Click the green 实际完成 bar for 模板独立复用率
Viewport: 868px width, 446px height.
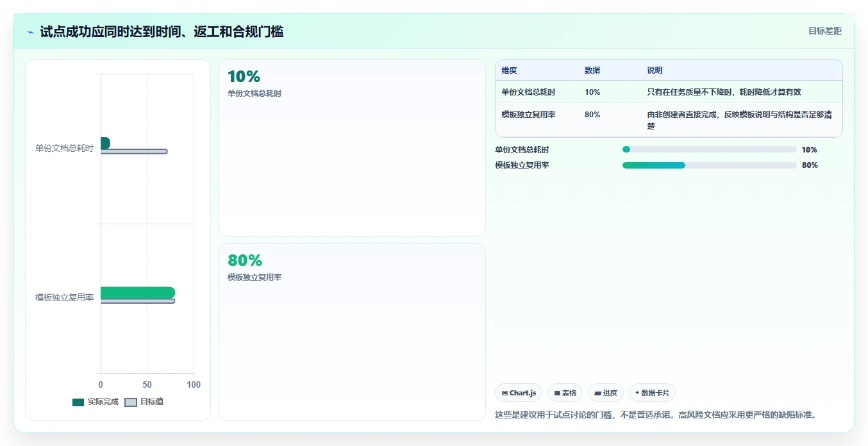(138, 293)
